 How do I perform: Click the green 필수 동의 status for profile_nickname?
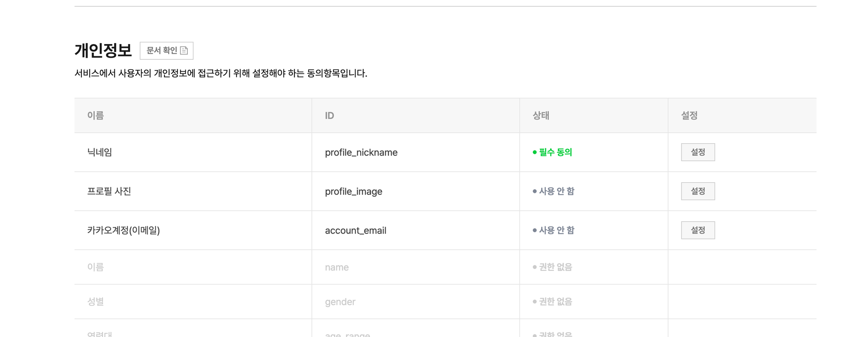click(554, 152)
